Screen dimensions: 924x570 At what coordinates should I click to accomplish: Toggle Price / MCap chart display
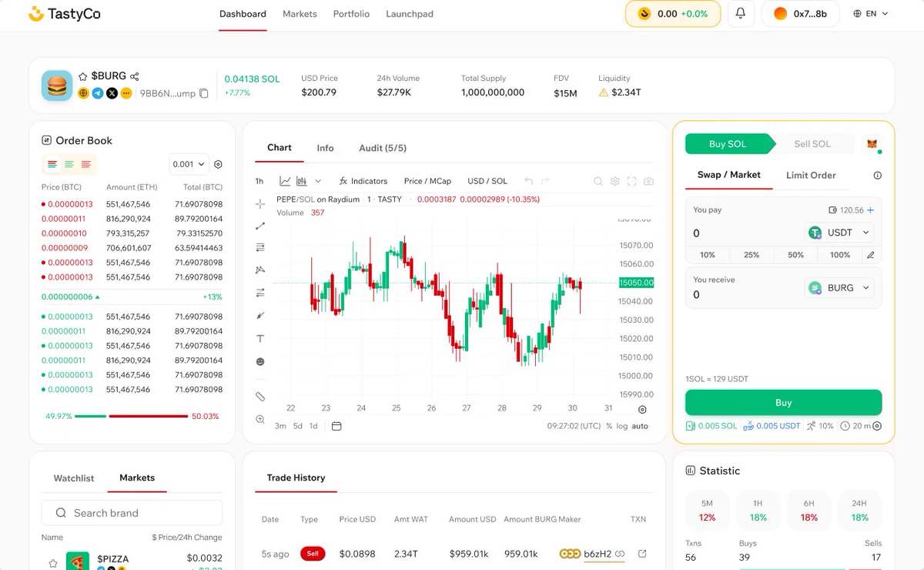click(427, 181)
